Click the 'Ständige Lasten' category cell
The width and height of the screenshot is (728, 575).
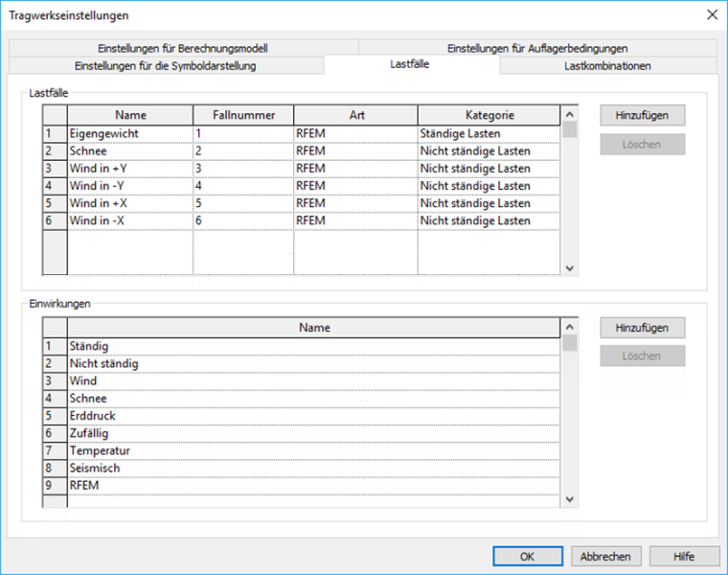[489, 134]
